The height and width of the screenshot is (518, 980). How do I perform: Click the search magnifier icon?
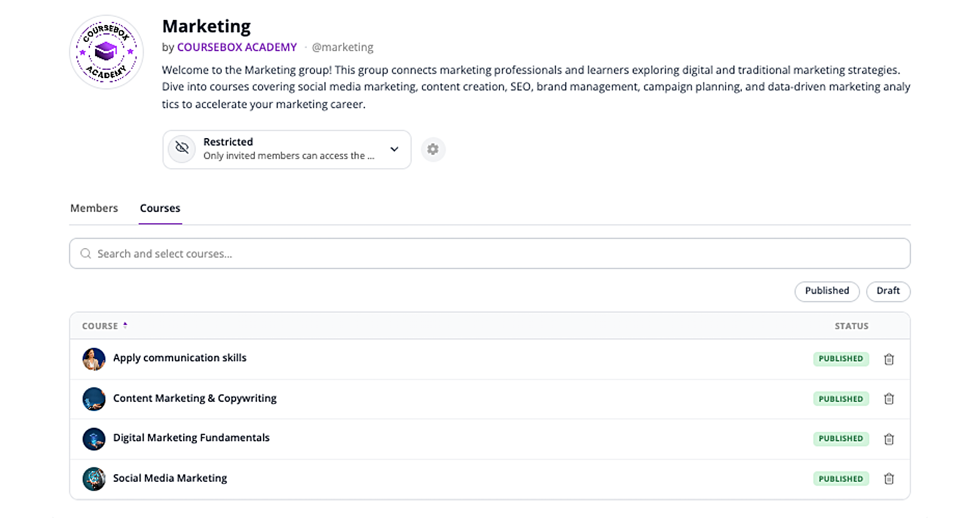coord(86,254)
